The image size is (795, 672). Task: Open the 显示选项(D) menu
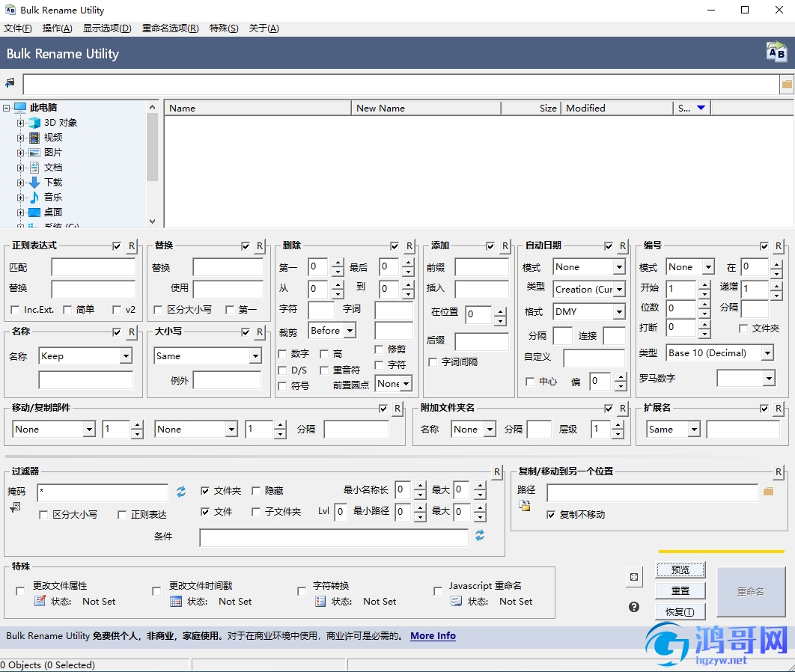point(107,28)
